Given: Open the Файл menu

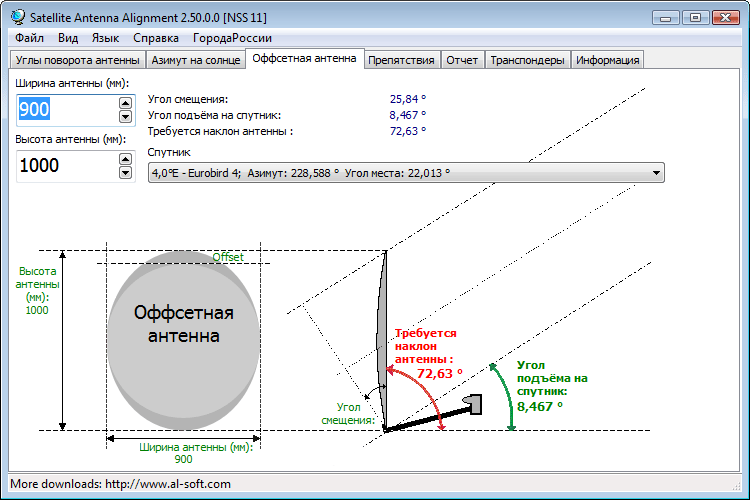Looking at the screenshot, I should [x=29, y=38].
